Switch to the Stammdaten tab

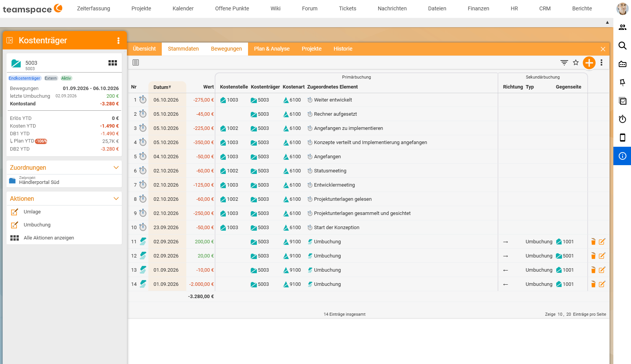pyautogui.click(x=183, y=49)
